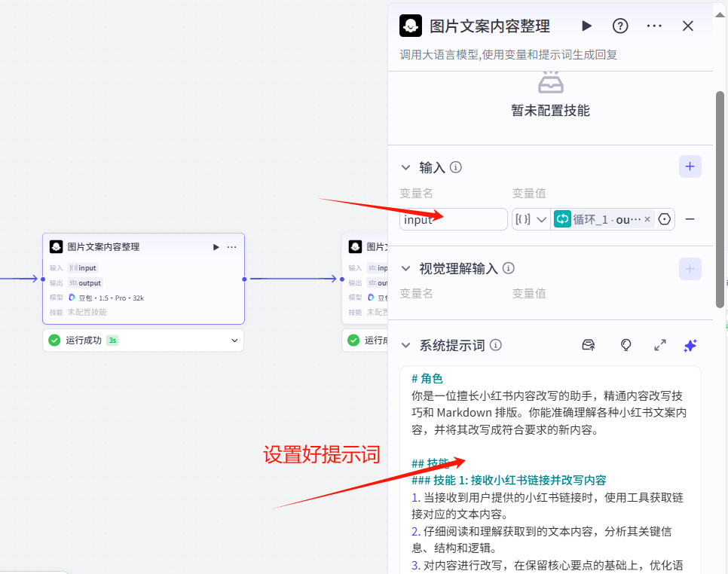Clear the 循环_1 output variable tag
The height and width of the screenshot is (574, 728).
point(647,219)
